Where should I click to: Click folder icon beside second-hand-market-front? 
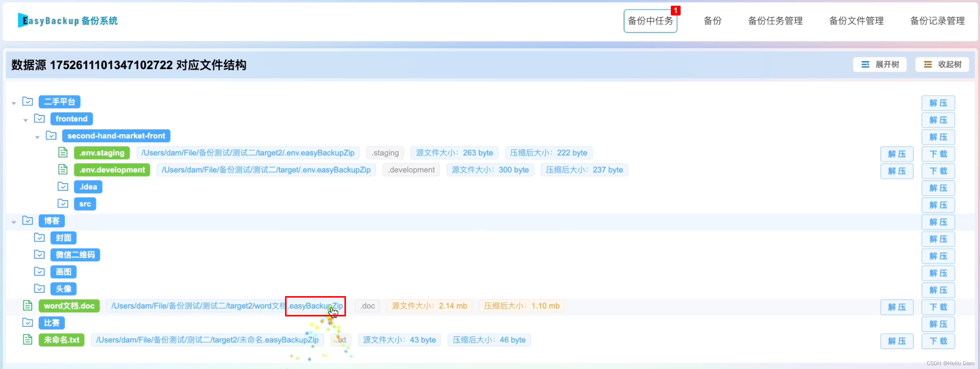pyautogui.click(x=51, y=135)
